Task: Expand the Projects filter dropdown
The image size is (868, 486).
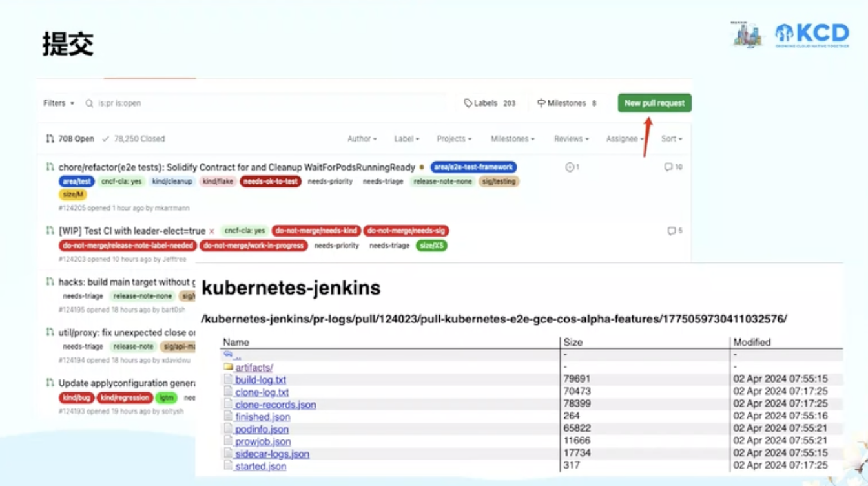Action: 454,138
